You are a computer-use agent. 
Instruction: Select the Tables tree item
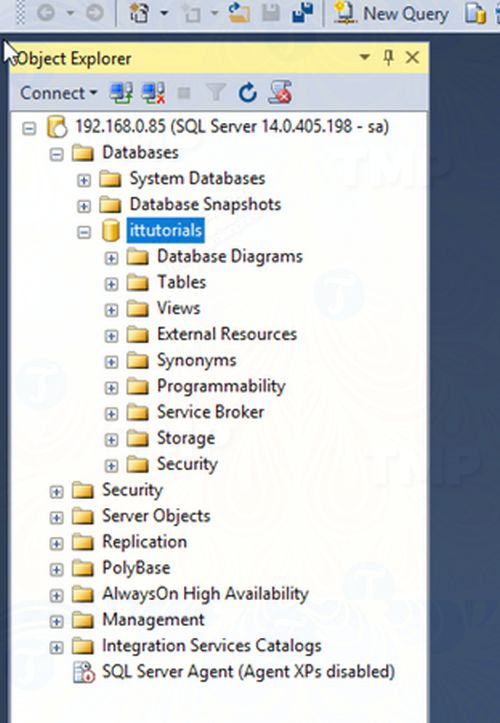pyautogui.click(x=181, y=282)
